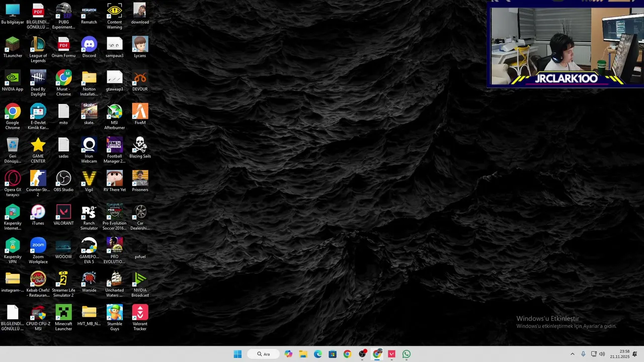644x362 pixels.
Task: Open the WOOOW image file
Action: (x=63, y=248)
